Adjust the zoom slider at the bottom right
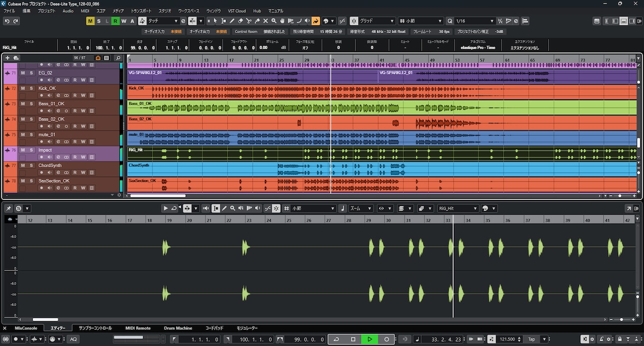 tap(622, 319)
